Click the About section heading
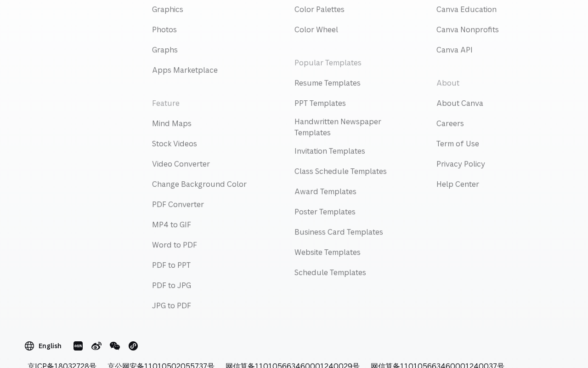Screen dimensions: 588x368 pos(448,83)
